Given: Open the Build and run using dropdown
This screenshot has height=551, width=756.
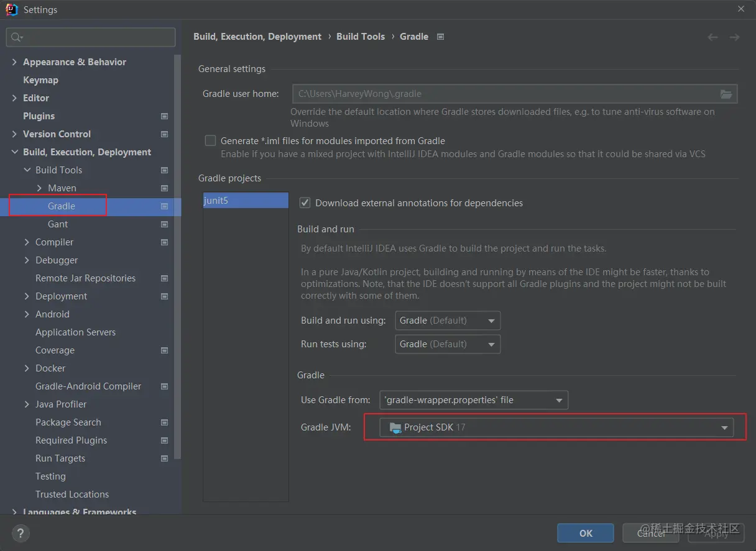Looking at the screenshot, I should click(448, 321).
